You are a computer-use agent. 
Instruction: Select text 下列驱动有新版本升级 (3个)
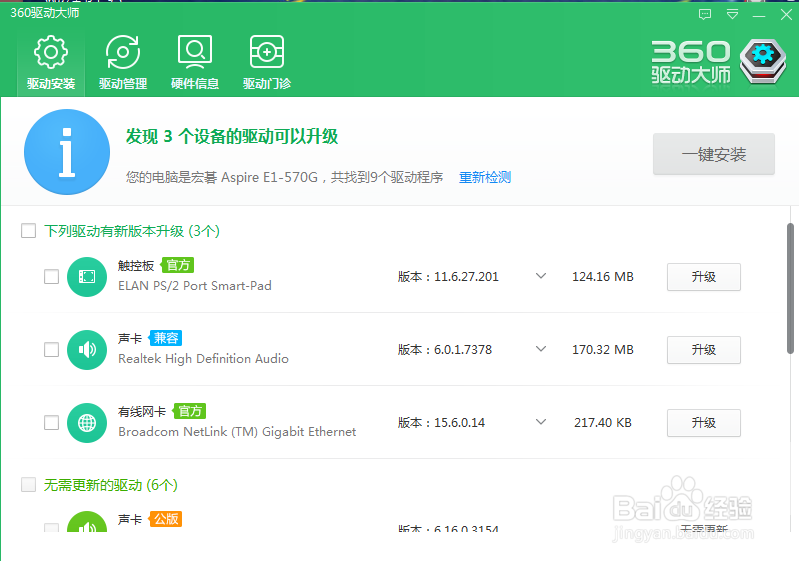(132, 231)
